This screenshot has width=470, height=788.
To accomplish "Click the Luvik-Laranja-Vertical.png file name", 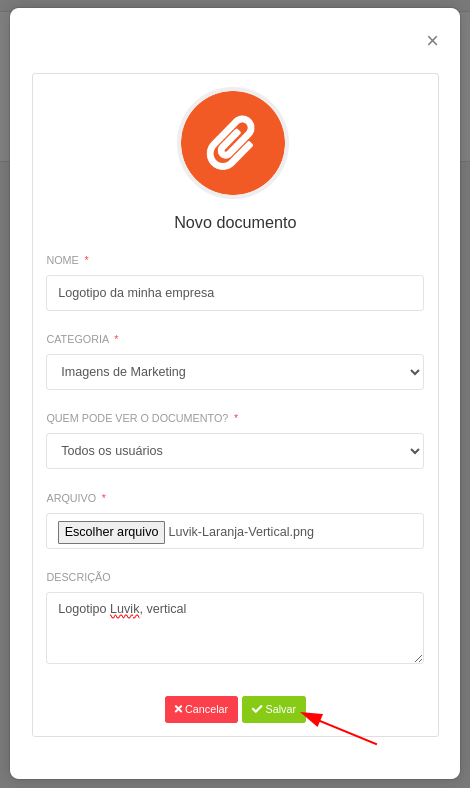I will coord(241,532).
